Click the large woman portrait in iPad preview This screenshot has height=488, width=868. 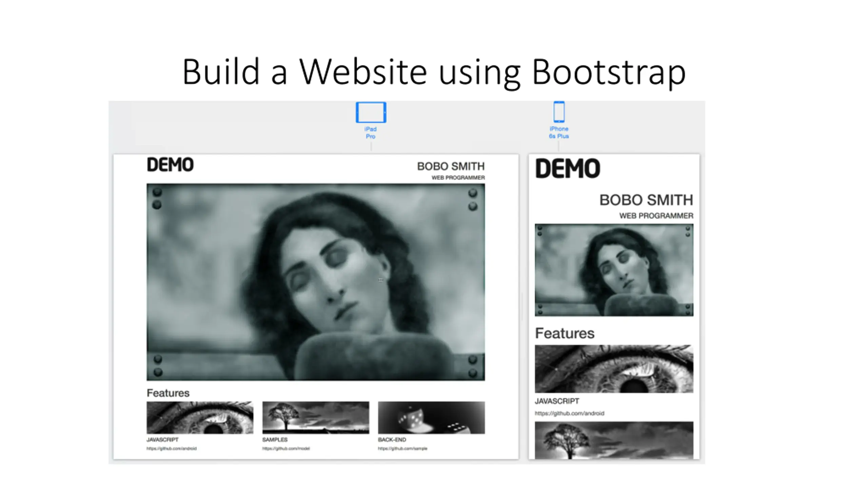(x=316, y=282)
